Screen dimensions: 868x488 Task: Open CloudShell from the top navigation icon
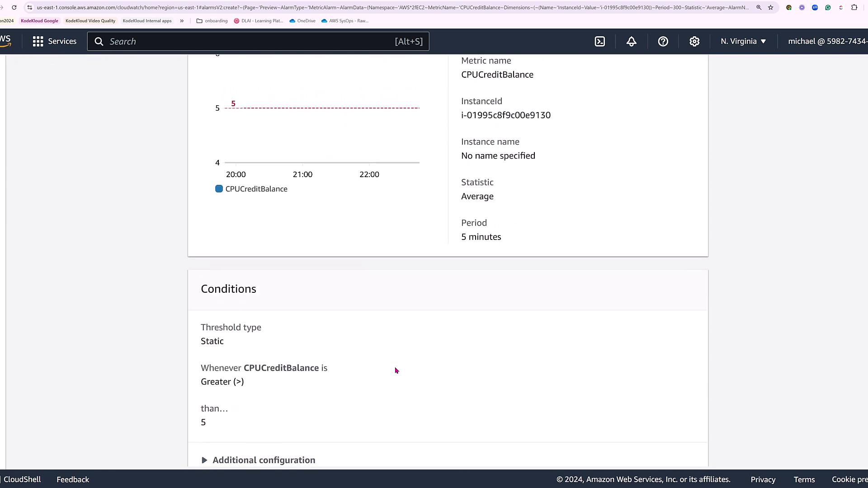click(600, 42)
